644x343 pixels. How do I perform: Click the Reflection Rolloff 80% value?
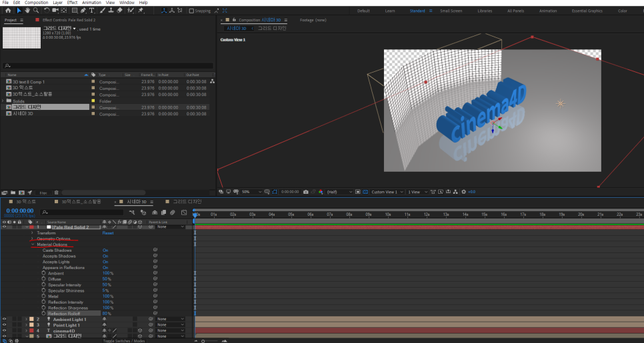pos(107,314)
